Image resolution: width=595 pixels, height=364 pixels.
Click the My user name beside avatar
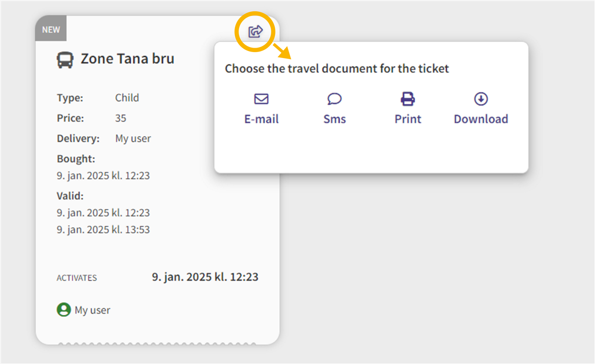click(92, 310)
